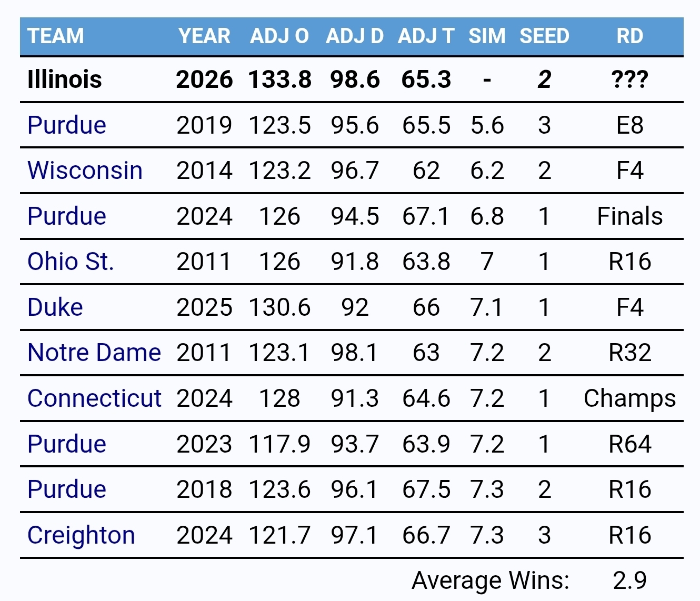
Task: Select the ADJ D column header
Action: coord(355,36)
